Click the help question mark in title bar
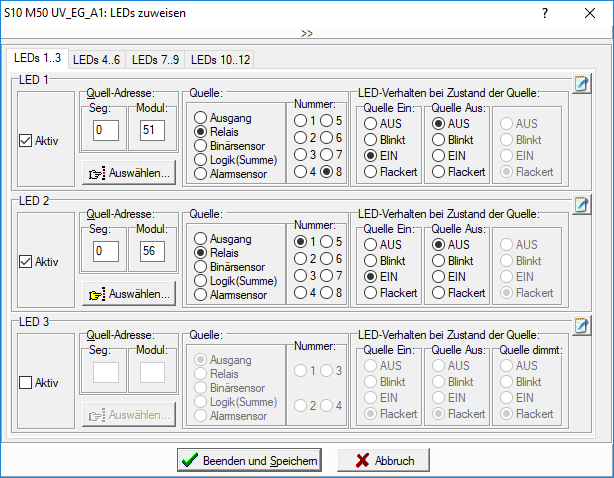The width and height of the screenshot is (614, 478). 545,15
